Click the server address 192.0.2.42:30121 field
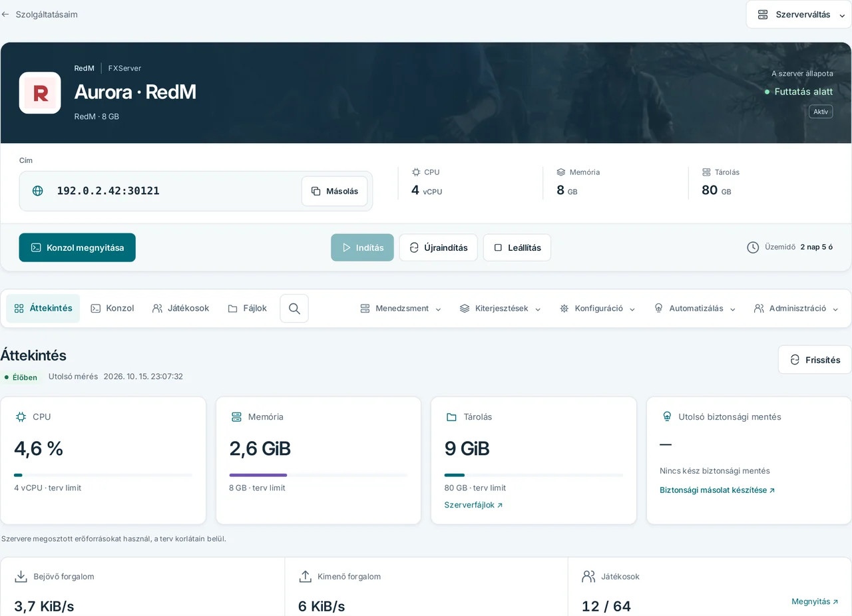852x616 pixels. click(x=196, y=192)
